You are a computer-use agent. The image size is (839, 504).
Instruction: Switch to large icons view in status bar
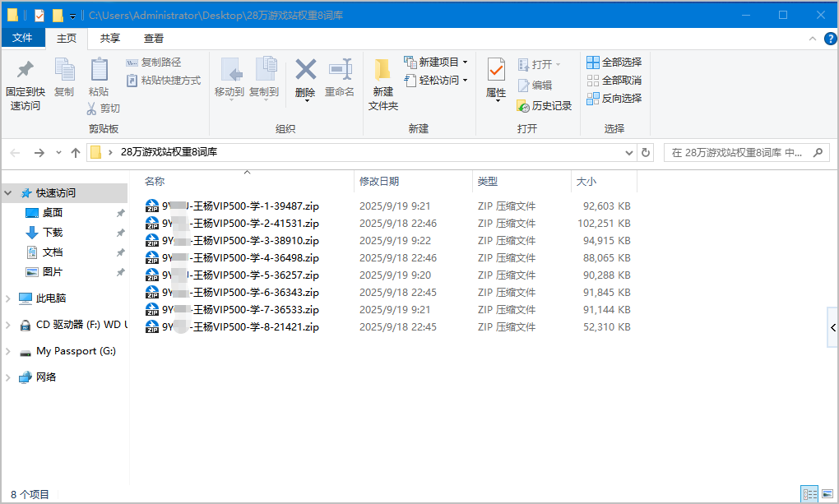(827, 494)
